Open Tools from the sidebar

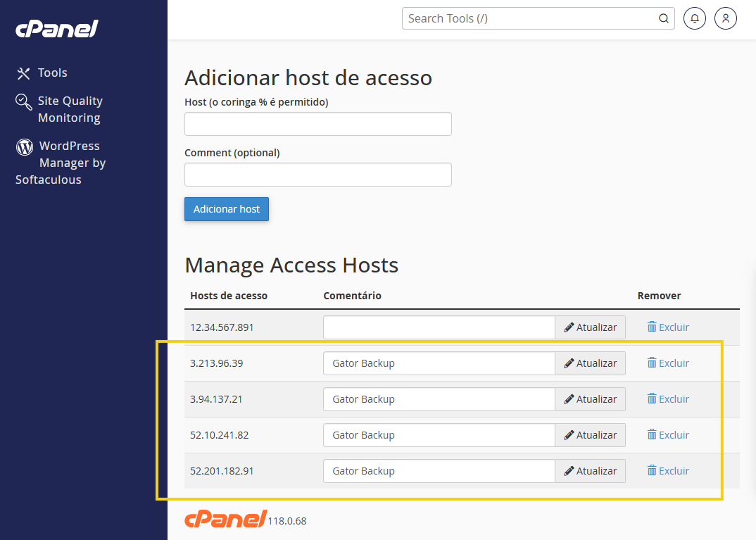[53, 73]
